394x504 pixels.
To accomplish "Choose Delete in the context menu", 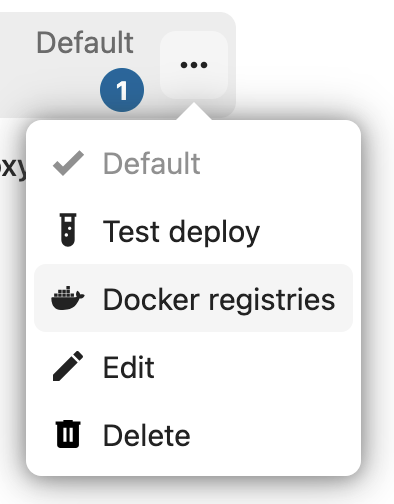I will [x=193, y=435].
